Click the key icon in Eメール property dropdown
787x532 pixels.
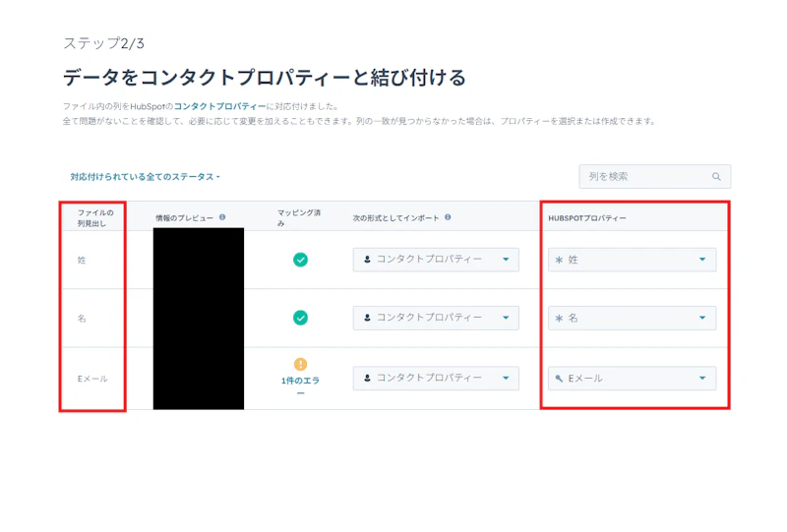pyautogui.click(x=559, y=379)
